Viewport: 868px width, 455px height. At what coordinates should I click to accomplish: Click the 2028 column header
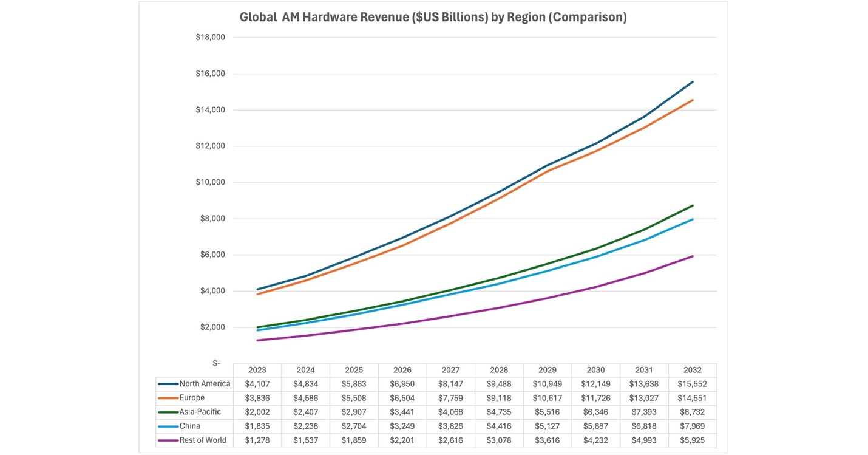click(x=499, y=370)
